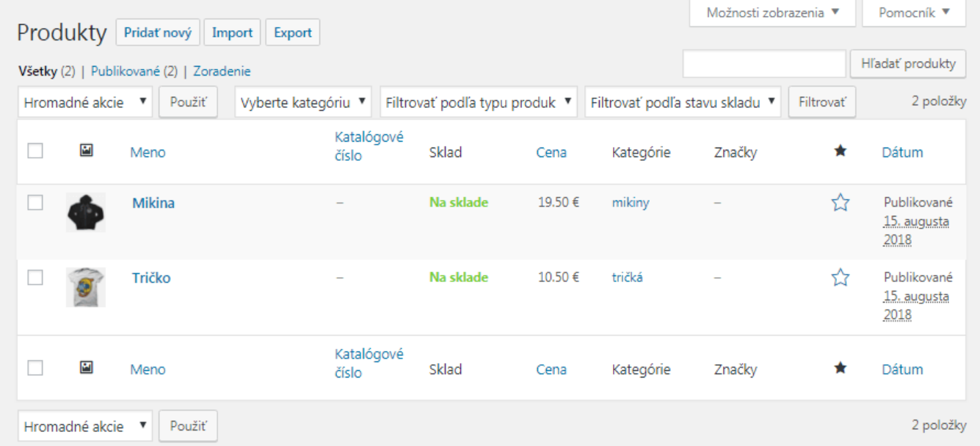Open top Hromadné akcie bulk actions dropdown
The height and width of the screenshot is (446, 980).
coord(85,102)
